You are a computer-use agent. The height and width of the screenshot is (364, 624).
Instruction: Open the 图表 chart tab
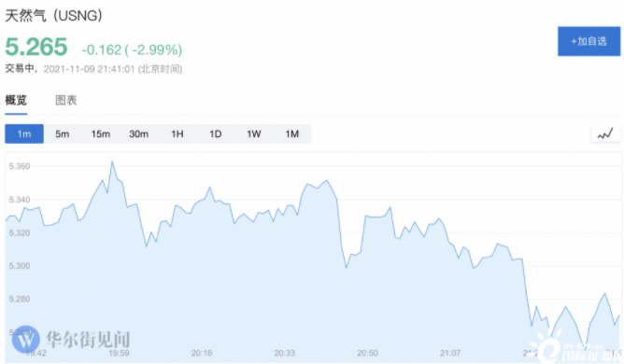66,100
